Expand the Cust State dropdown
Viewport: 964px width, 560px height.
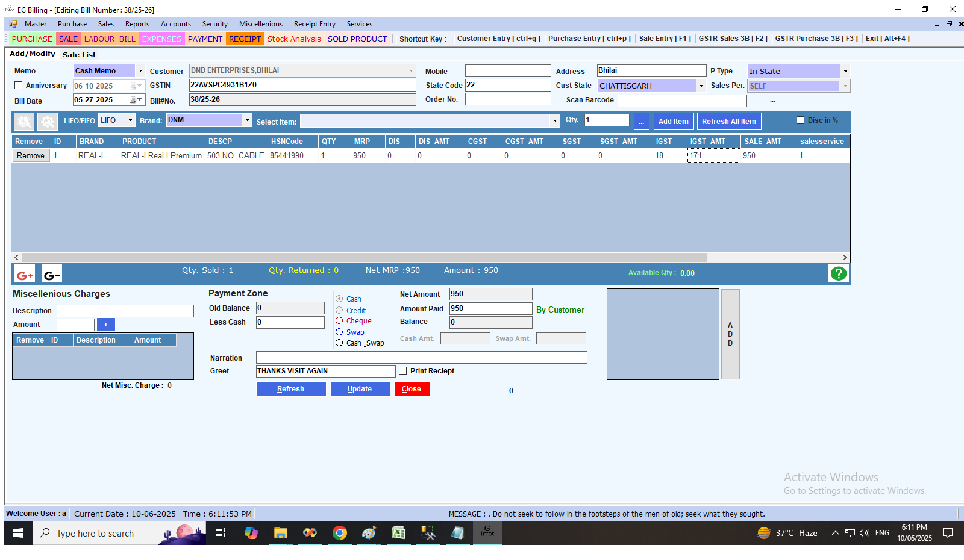click(x=701, y=86)
